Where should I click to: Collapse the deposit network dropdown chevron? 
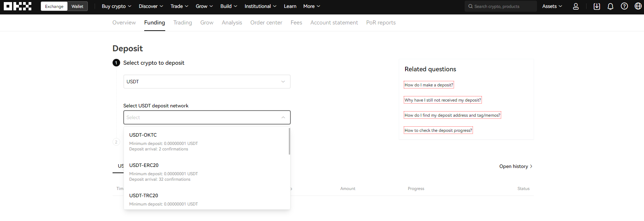(x=283, y=117)
